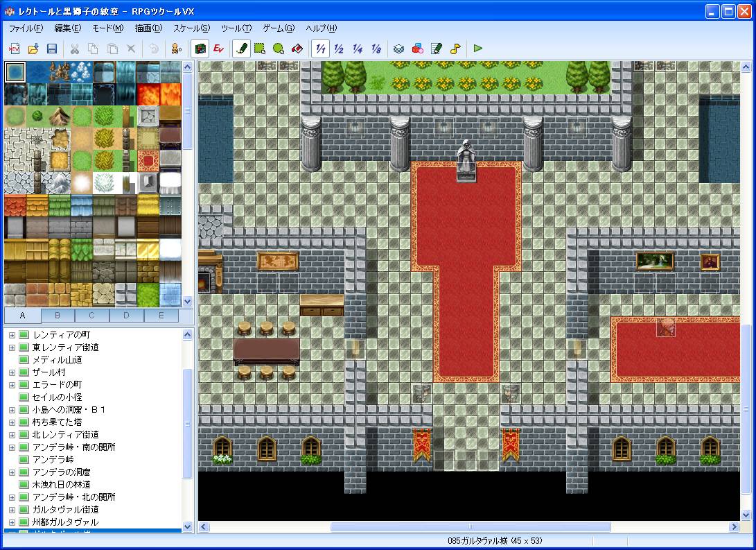Set map scale to 1/2

[x=339, y=49]
